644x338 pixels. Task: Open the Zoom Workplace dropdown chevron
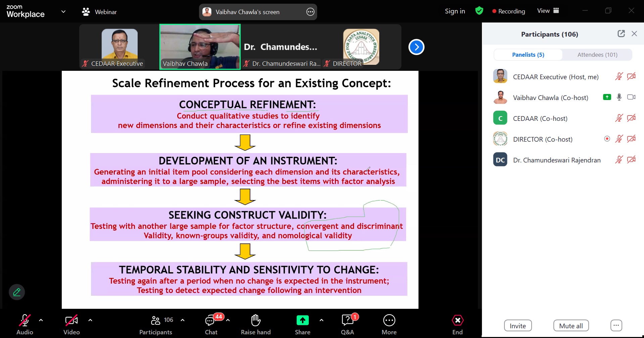click(x=63, y=12)
